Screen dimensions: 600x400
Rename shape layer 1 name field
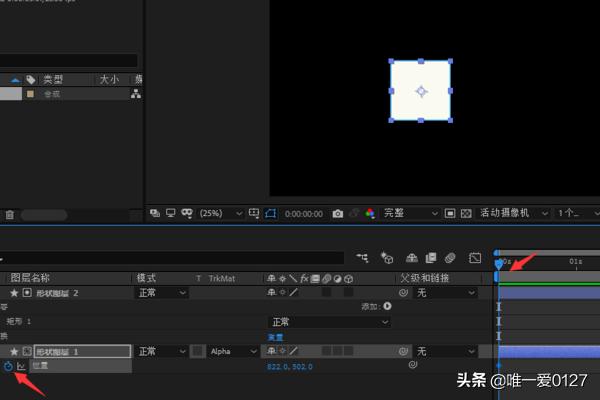pos(82,351)
